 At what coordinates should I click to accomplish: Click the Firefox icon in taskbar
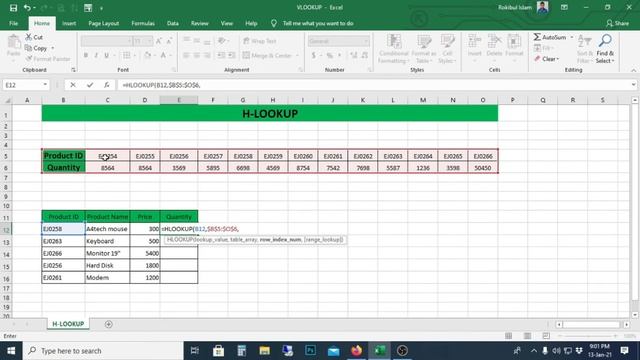tap(356, 351)
